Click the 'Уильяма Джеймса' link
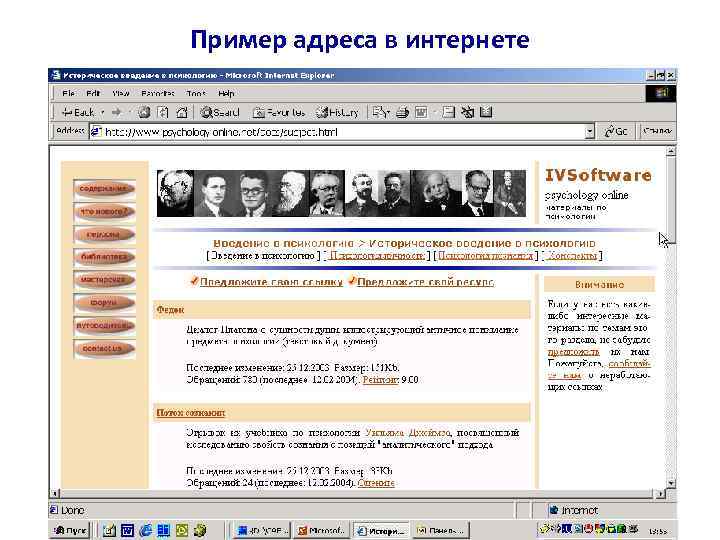The width and height of the screenshot is (720, 540). [x=407, y=433]
